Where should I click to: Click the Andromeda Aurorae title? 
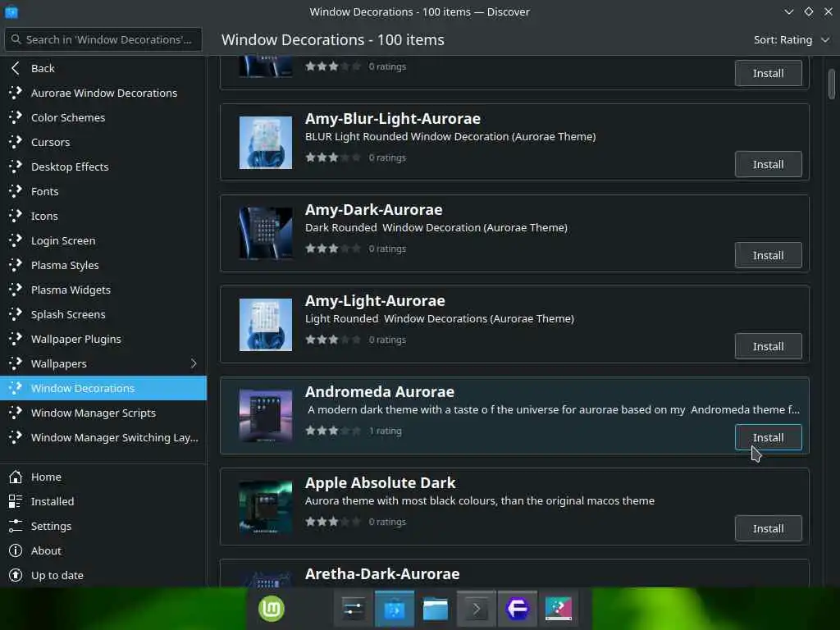tap(379, 391)
